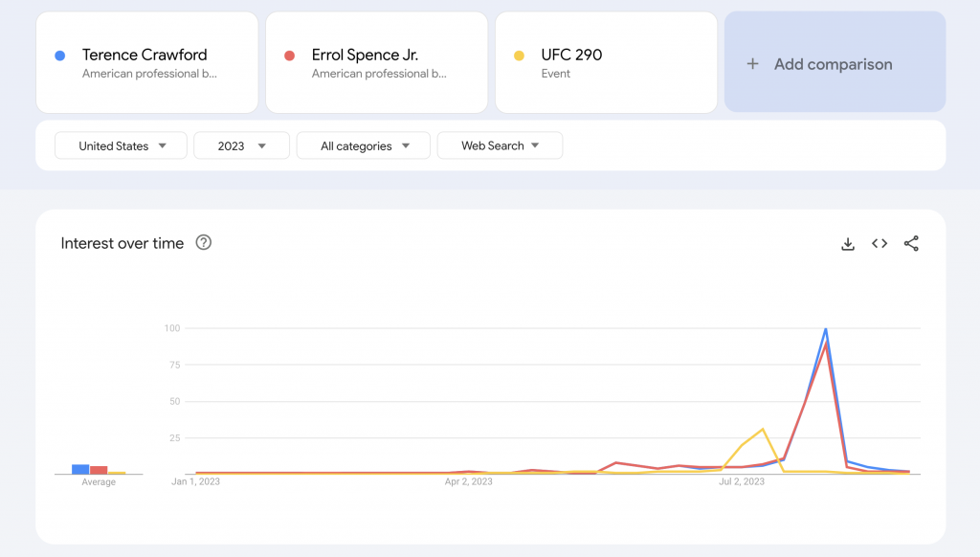
Task: Expand the All categories dropdown
Action: point(364,145)
